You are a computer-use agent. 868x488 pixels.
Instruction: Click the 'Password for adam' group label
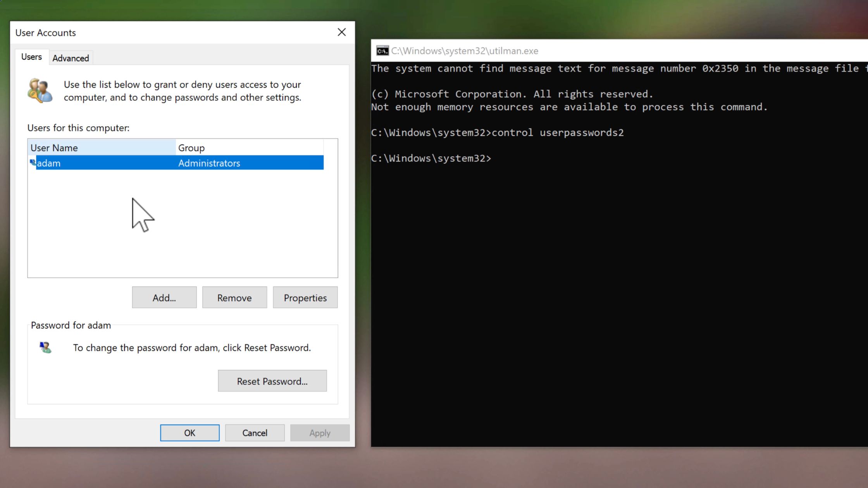pos(71,325)
